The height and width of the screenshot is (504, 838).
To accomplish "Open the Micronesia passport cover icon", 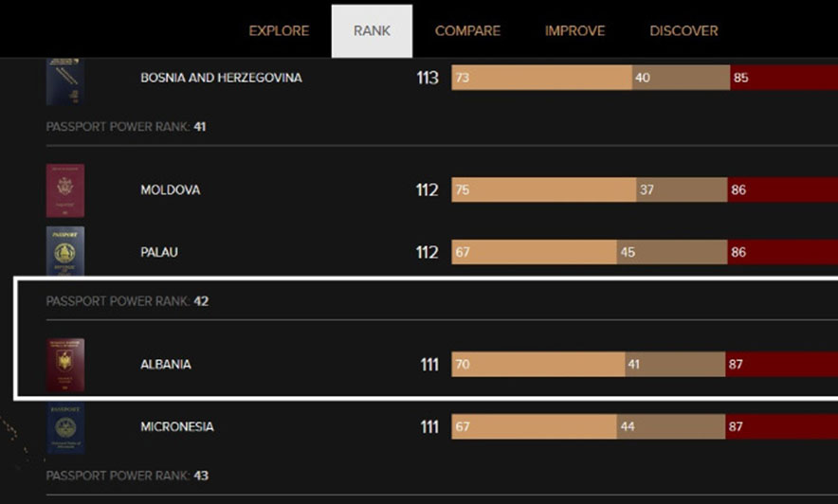I will tap(65, 427).
